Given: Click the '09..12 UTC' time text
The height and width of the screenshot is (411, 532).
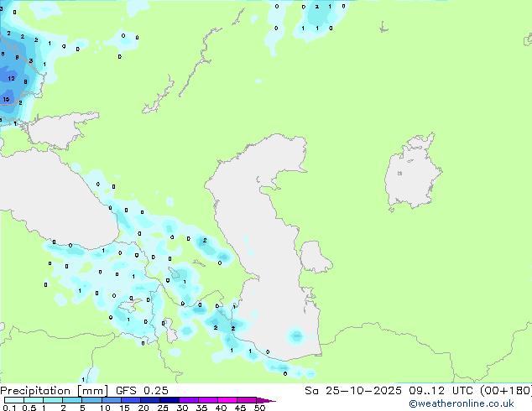Looking at the screenshot, I should tap(441, 391).
